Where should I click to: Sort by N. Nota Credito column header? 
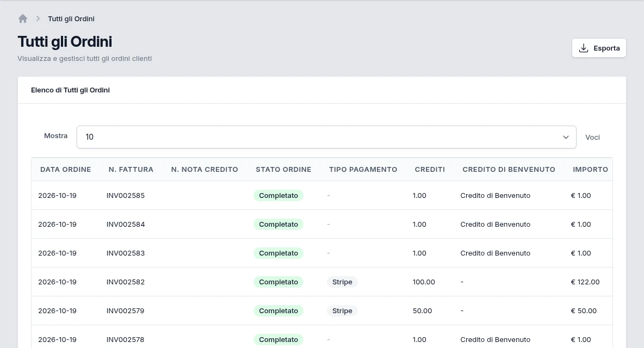pos(205,170)
